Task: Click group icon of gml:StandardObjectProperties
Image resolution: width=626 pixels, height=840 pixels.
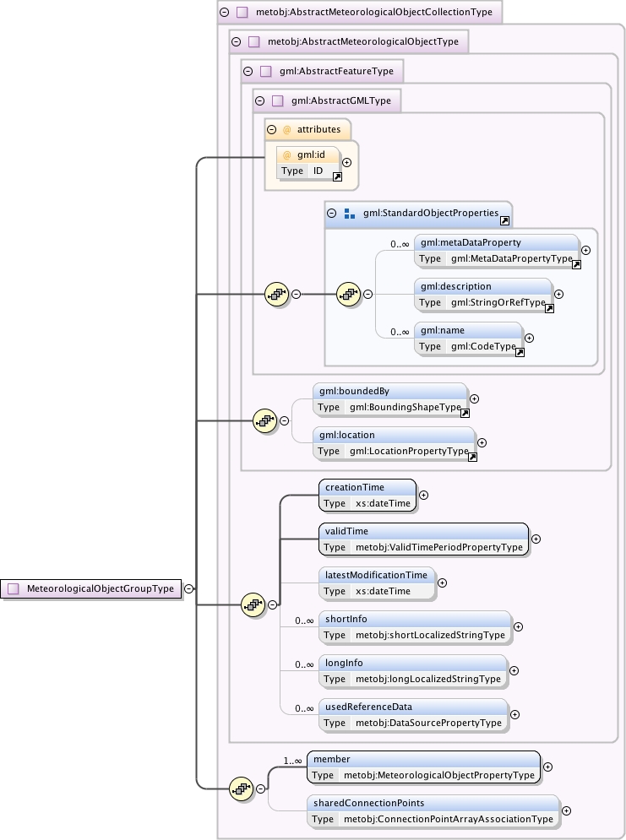Action: [x=350, y=214]
